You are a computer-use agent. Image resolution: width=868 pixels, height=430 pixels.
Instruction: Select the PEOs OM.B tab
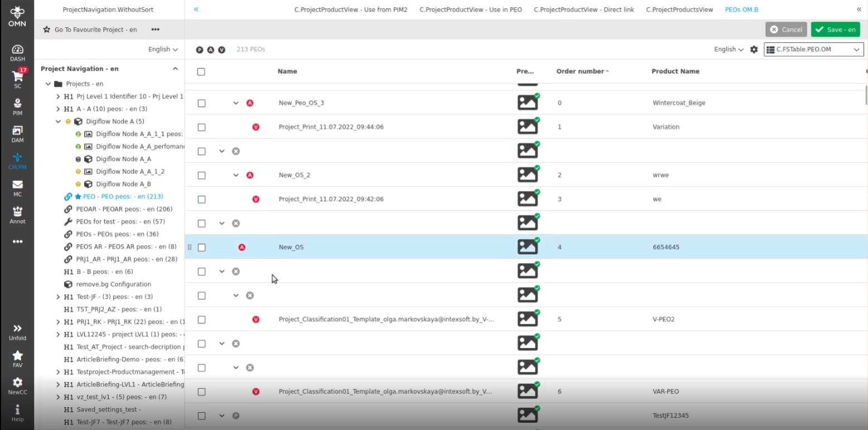point(741,9)
